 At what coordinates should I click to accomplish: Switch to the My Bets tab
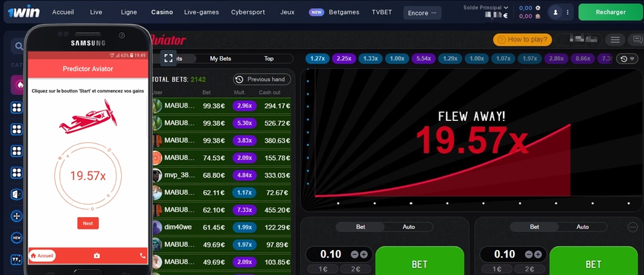click(x=220, y=59)
